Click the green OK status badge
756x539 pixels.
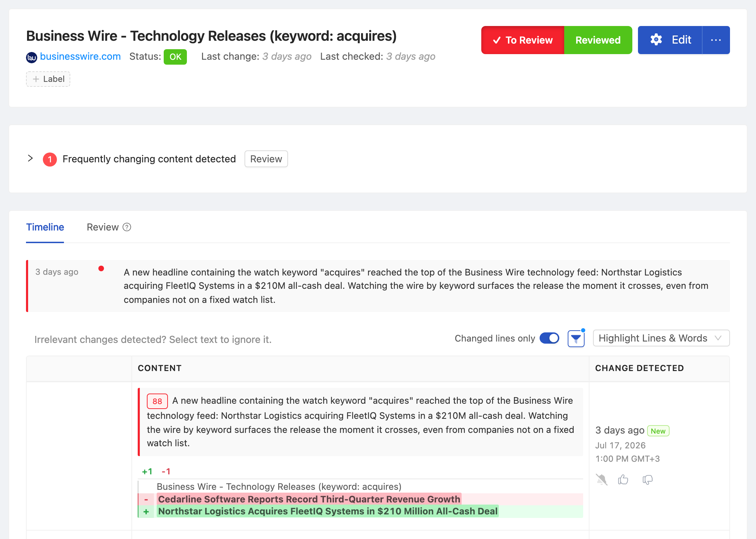pyautogui.click(x=175, y=57)
